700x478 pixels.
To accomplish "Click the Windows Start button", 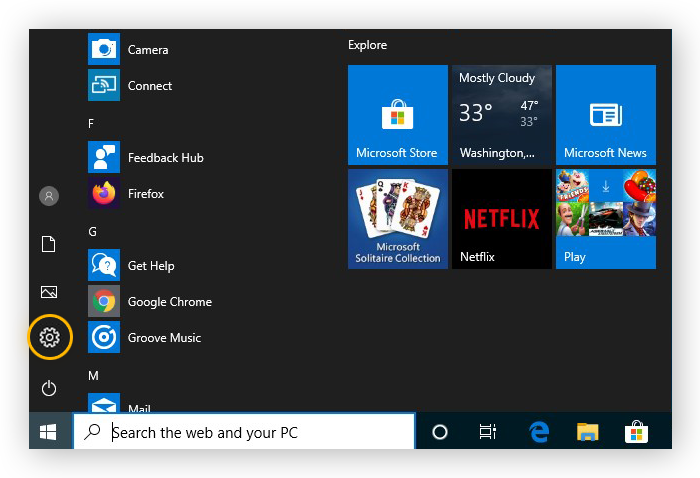I will tap(48, 432).
